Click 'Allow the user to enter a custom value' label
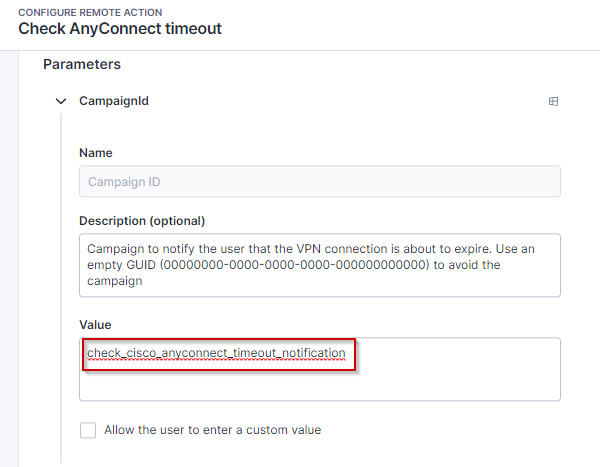Viewport: 600px width, 467px height. (x=213, y=430)
